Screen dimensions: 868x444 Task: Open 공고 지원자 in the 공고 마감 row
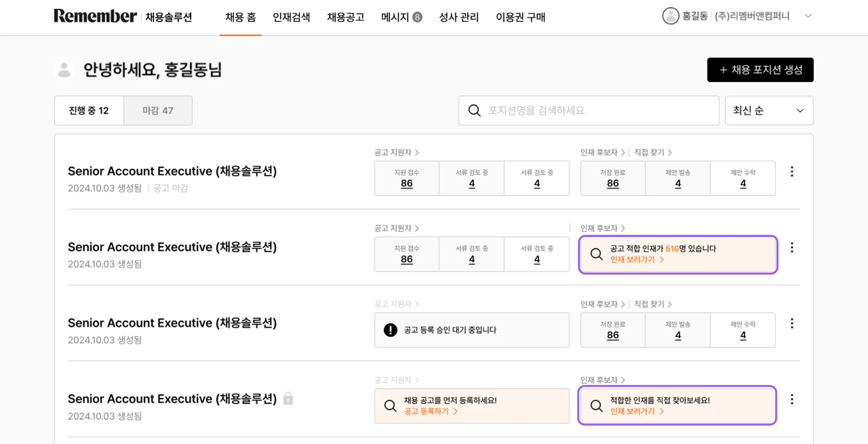pyautogui.click(x=396, y=152)
